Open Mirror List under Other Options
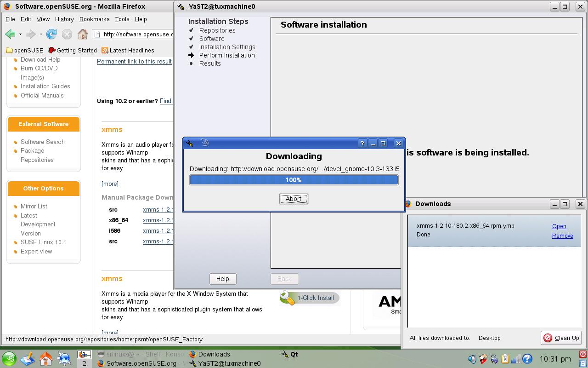 point(34,207)
